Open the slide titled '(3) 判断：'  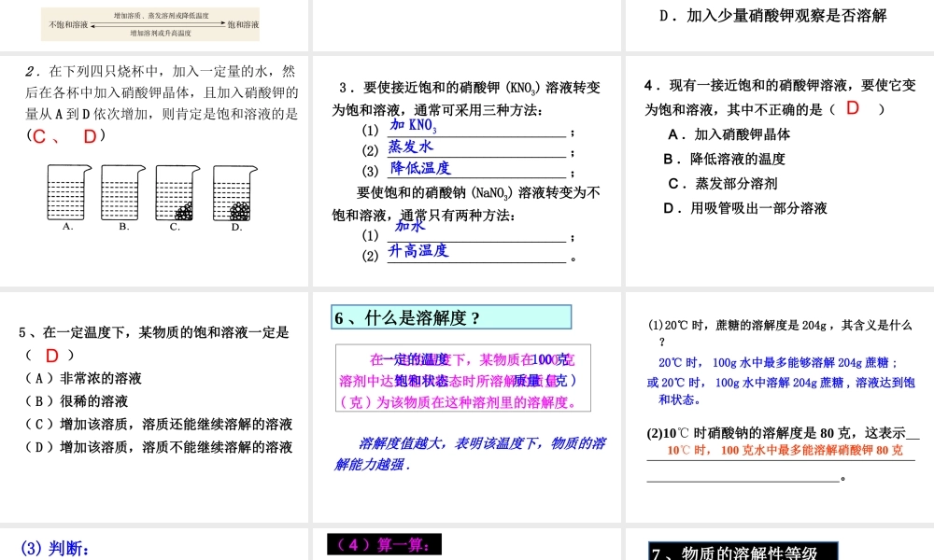tap(55, 548)
